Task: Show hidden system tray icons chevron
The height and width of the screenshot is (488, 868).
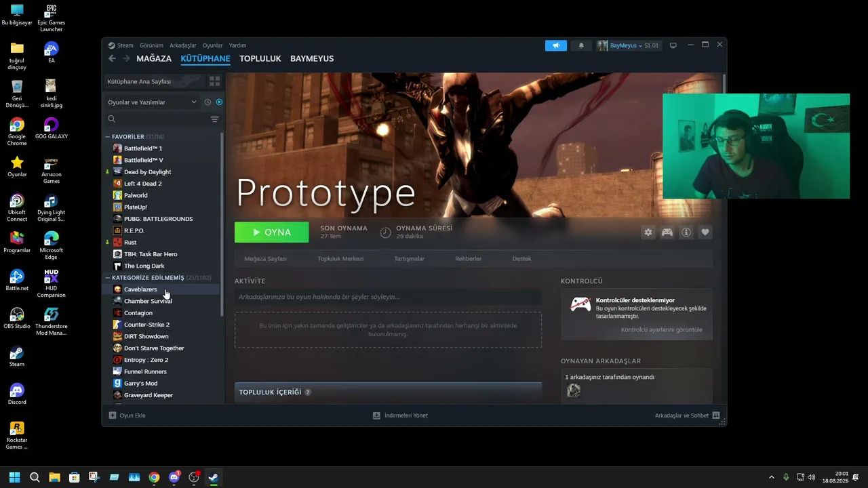Action: click(x=771, y=477)
